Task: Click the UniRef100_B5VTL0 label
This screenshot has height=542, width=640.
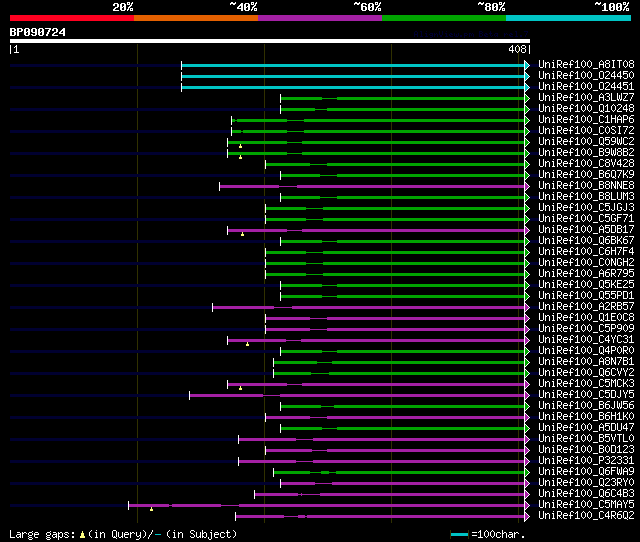Action: point(586,439)
